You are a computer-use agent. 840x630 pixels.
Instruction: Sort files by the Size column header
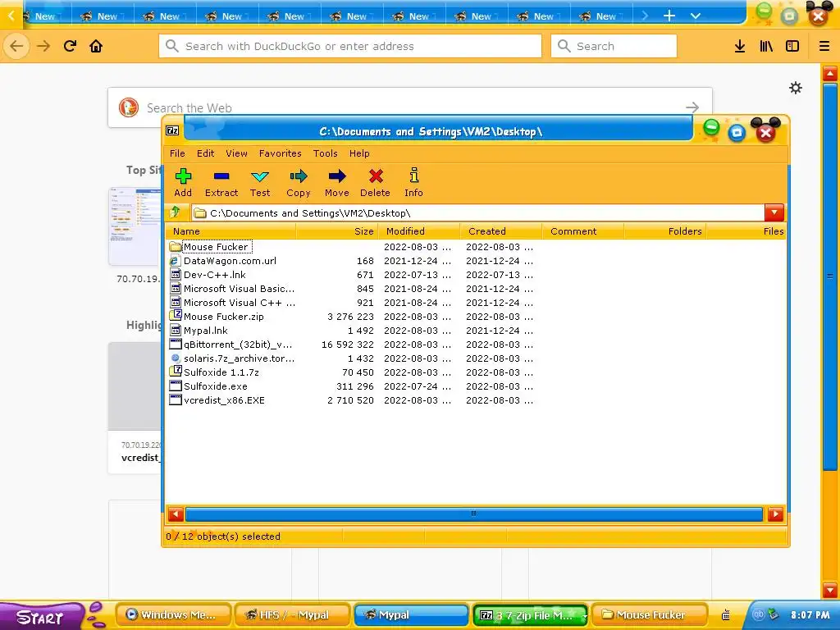tap(337, 231)
